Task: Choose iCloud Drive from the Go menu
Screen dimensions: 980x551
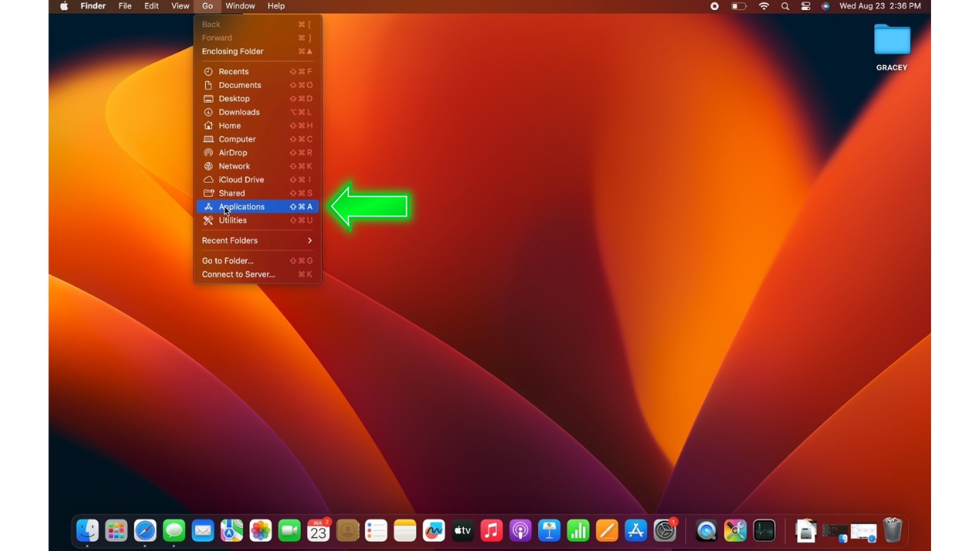Action: (x=241, y=179)
